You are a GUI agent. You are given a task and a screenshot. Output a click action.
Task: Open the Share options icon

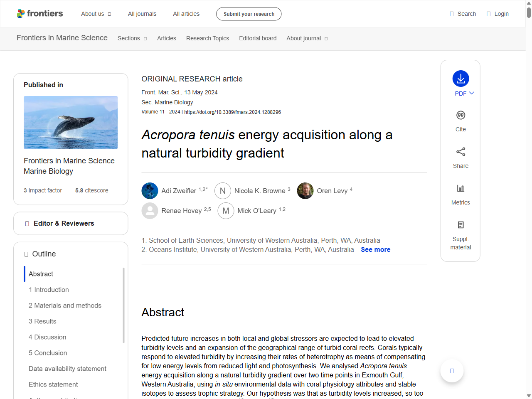[x=461, y=152]
